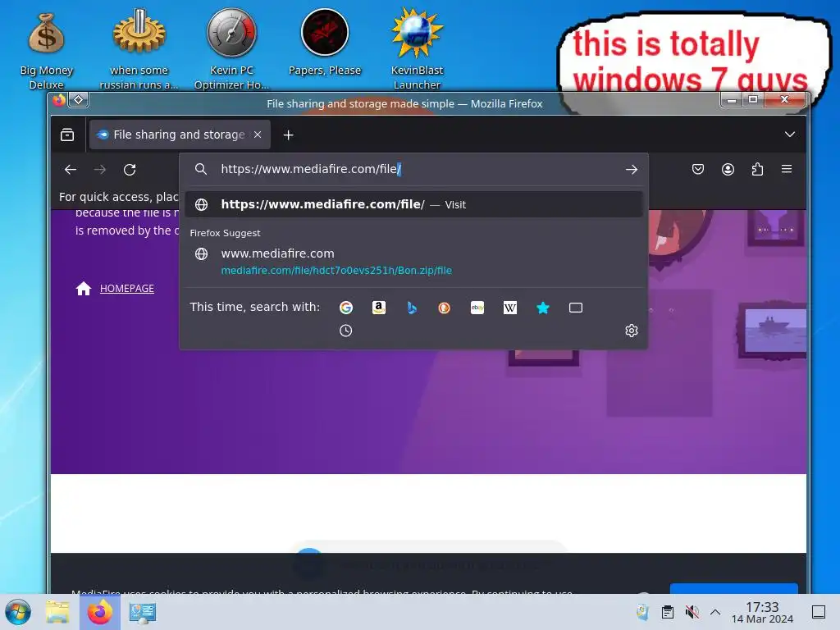The height and width of the screenshot is (630, 840).
Task: Reload the current page in Firefox
Action: (130, 170)
